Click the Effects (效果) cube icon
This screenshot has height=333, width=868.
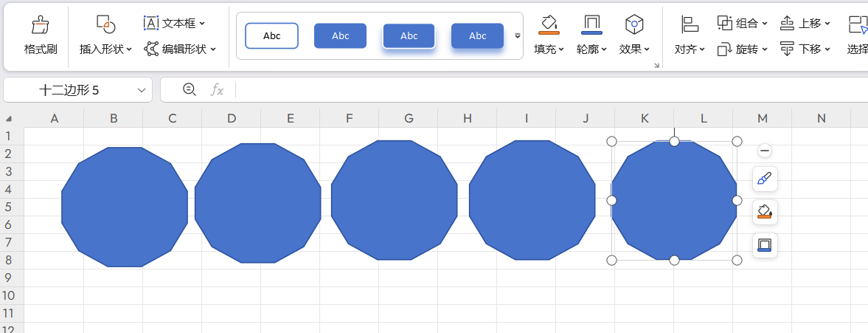click(634, 24)
